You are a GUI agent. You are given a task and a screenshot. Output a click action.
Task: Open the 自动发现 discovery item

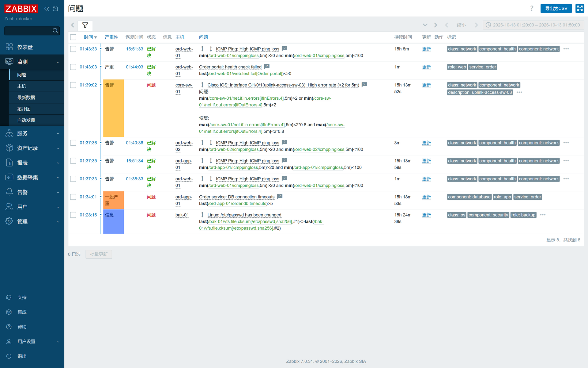[37, 120]
